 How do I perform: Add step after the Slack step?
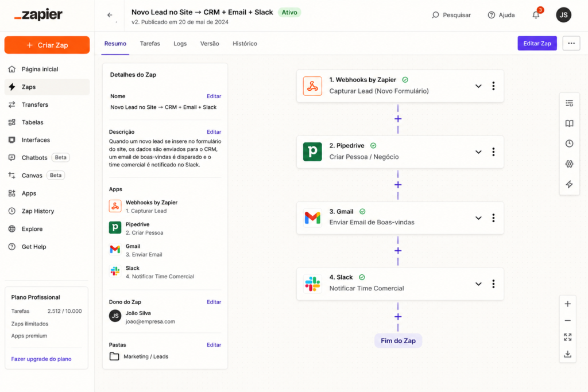(398, 317)
